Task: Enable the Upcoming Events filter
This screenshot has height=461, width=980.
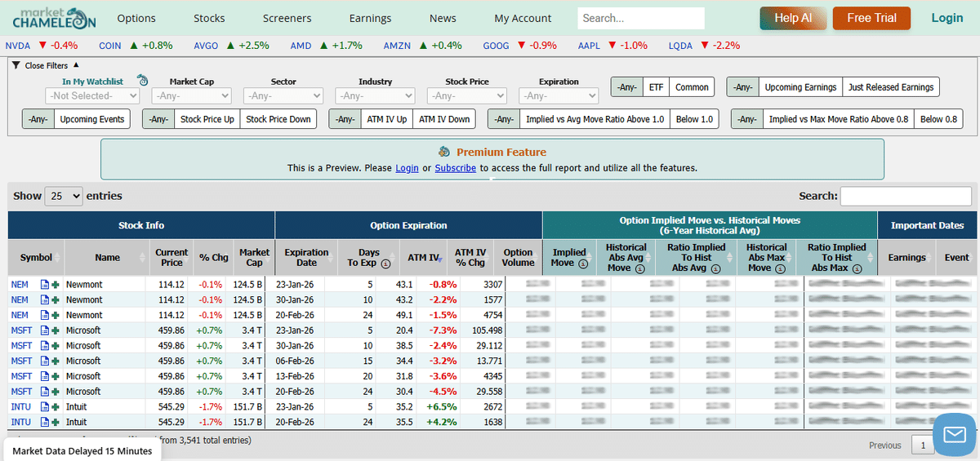Action: click(x=91, y=119)
